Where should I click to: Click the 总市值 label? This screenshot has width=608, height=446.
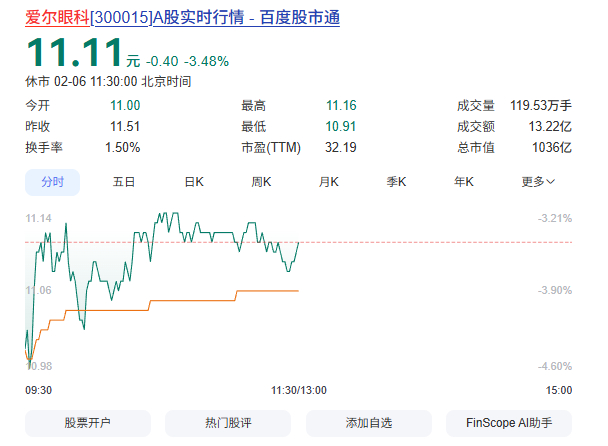click(476, 147)
